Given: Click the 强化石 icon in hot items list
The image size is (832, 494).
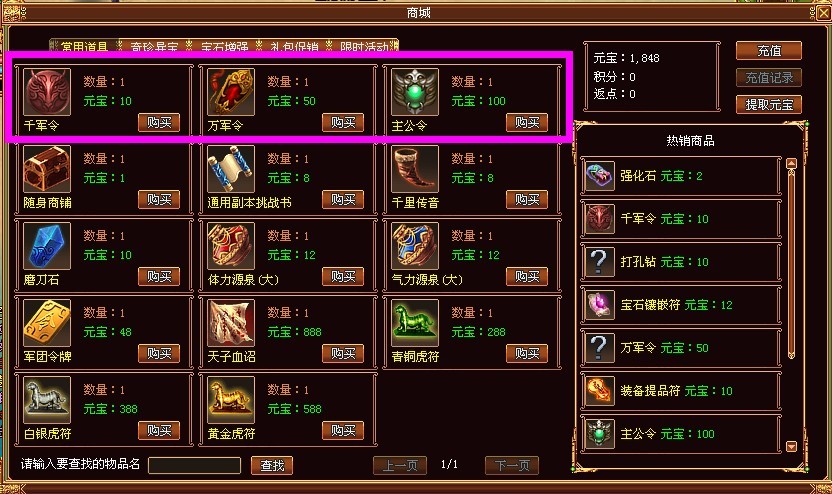Looking at the screenshot, I should (600, 176).
